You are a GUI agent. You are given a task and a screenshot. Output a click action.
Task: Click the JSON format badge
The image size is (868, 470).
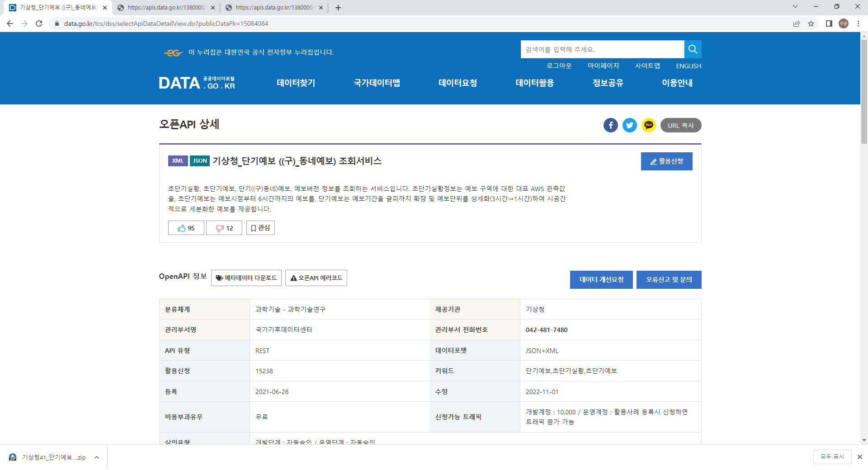[200, 161]
